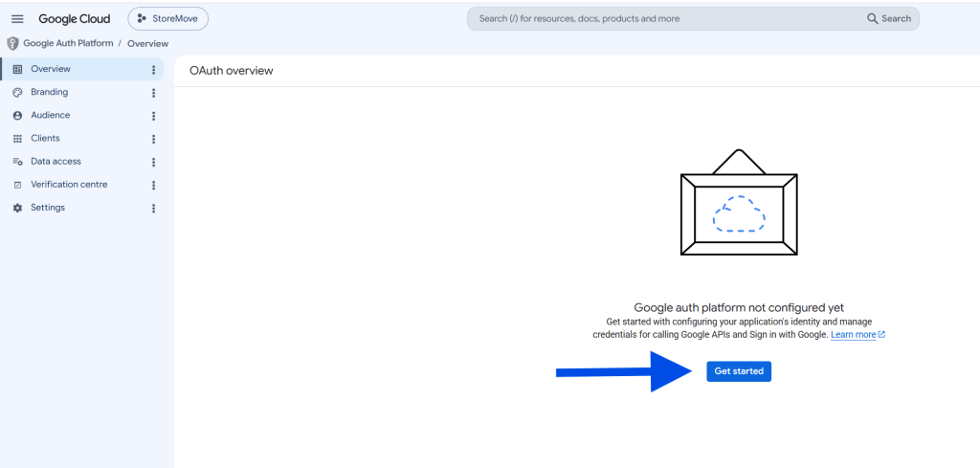Viewport: 980px width, 468px height.
Task: Open more options for Data access
Action: (x=154, y=163)
